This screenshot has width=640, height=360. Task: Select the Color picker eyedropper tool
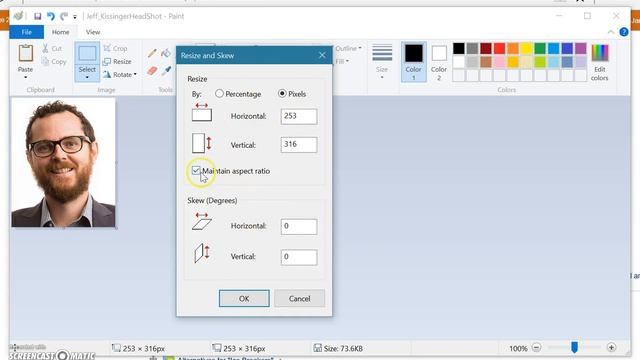coord(166,70)
